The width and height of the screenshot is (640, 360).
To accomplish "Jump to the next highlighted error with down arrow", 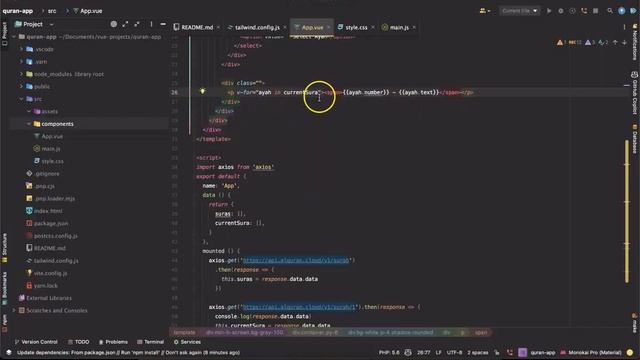I will click(x=624, y=42).
